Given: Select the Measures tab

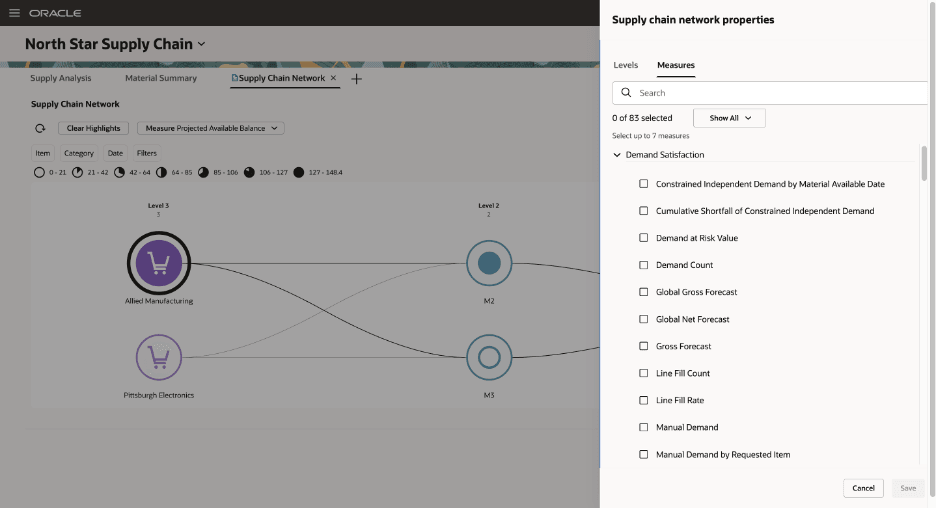Looking at the screenshot, I should [676, 65].
